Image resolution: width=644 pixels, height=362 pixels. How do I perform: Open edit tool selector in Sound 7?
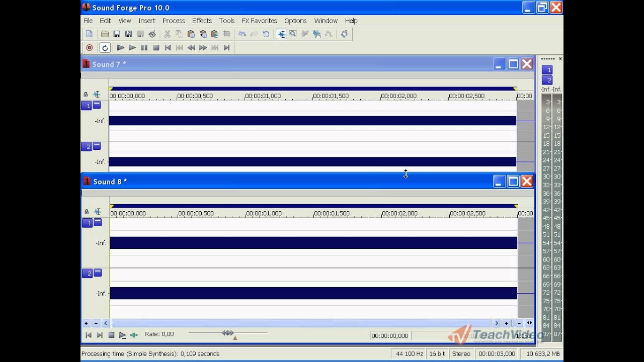97,95
